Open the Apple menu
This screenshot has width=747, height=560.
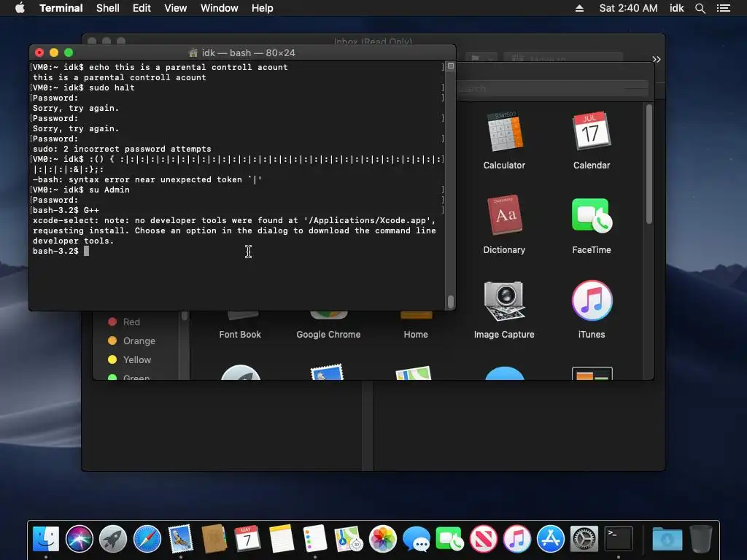[20, 8]
